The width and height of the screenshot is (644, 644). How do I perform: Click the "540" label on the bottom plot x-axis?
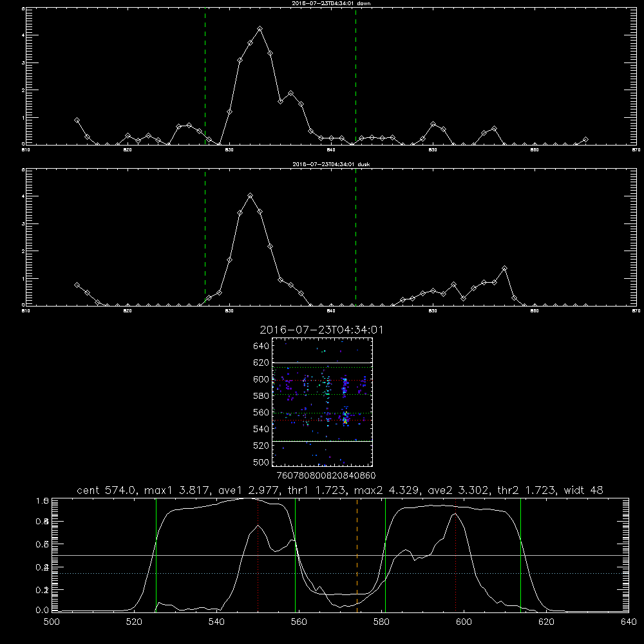point(216,622)
